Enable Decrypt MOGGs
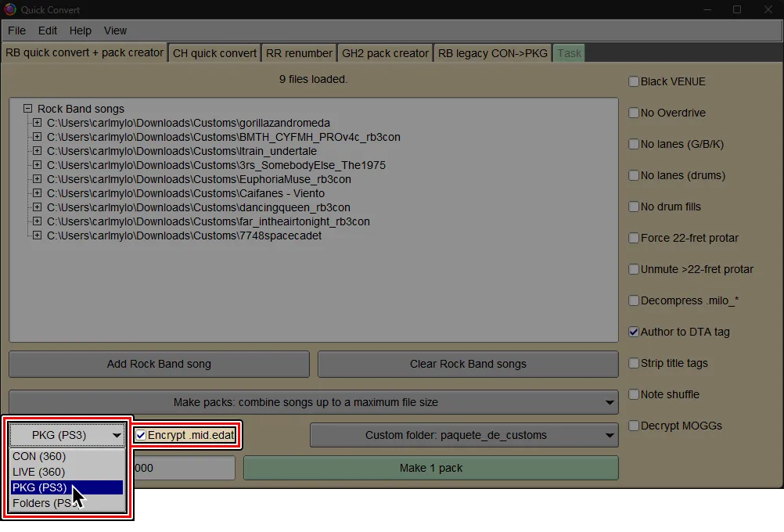The width and height of the screenshot is (784, 532). click(x=633, y=425)
